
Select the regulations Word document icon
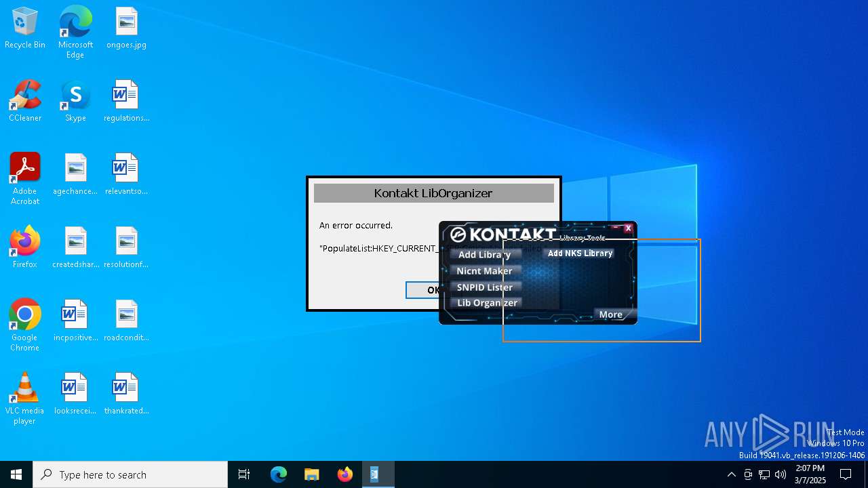126,102
